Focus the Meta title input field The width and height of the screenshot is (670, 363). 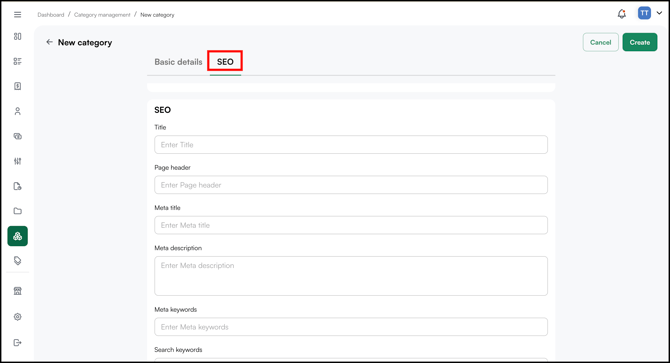[351, 225]
